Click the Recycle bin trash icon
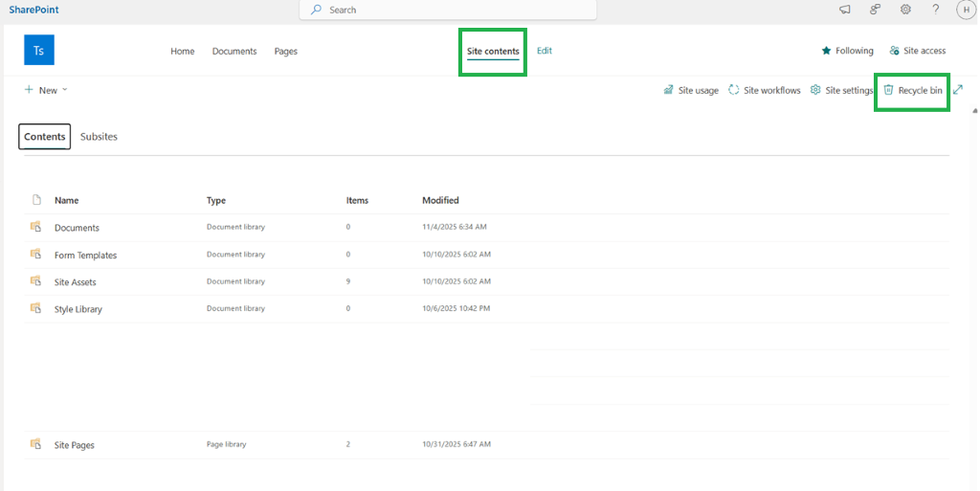 pyautogui.click(x=888, y=90)
